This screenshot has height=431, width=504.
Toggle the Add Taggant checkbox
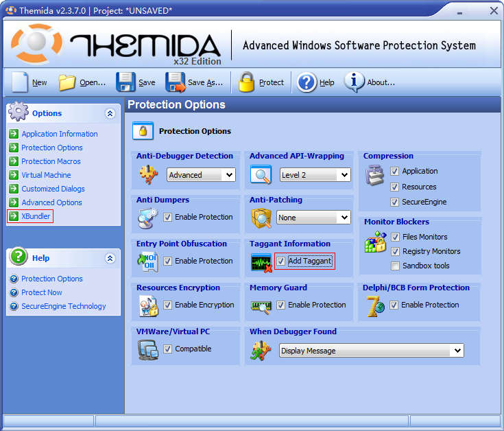[x=280, y=261]
